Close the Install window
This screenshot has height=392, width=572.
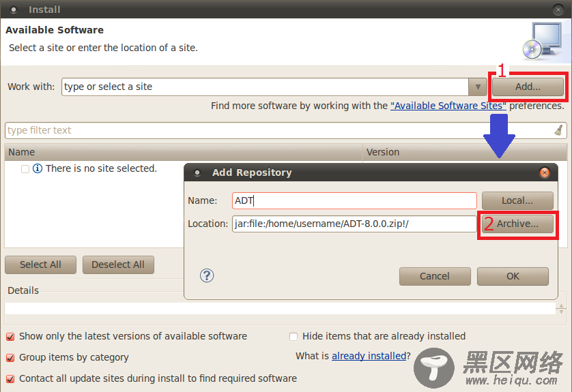click(x=558, y=10)
